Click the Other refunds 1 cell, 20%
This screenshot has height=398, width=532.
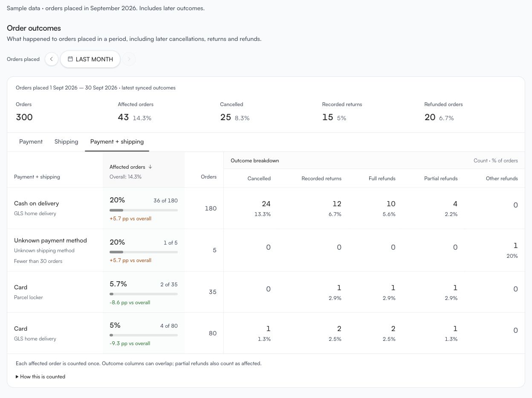[512, 250]
